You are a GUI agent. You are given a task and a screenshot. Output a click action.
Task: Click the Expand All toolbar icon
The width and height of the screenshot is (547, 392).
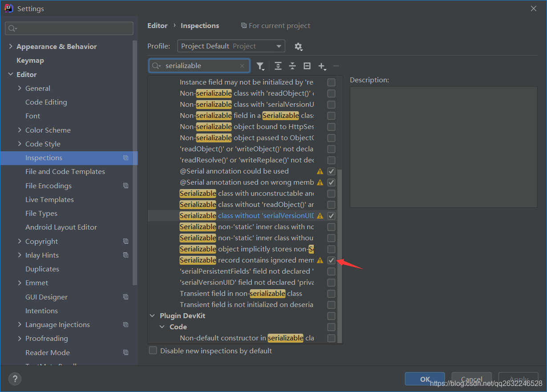[x=278, y=66]
